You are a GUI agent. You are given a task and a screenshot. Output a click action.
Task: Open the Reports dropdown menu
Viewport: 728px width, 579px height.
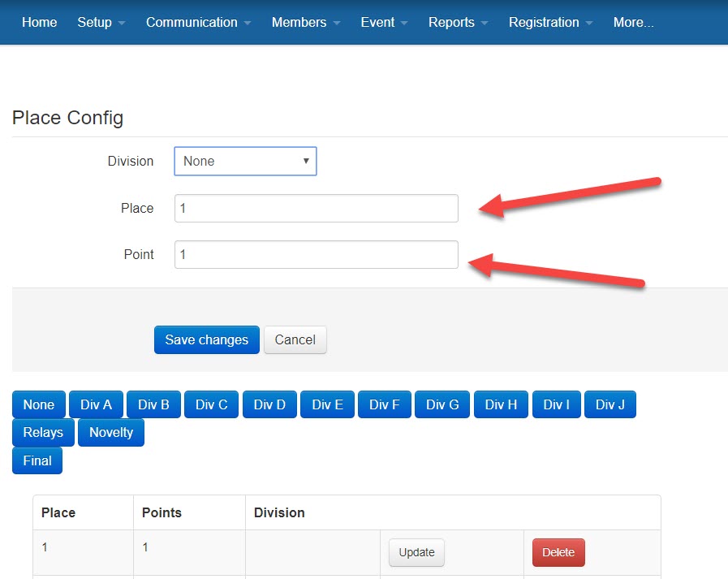click(x=458, y=22)
